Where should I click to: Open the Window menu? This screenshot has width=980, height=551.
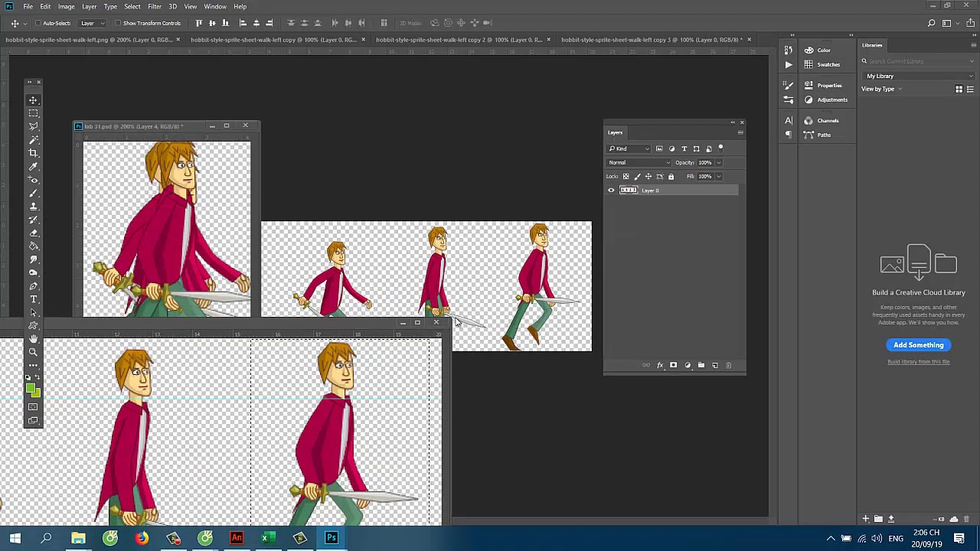click(215, 6)
